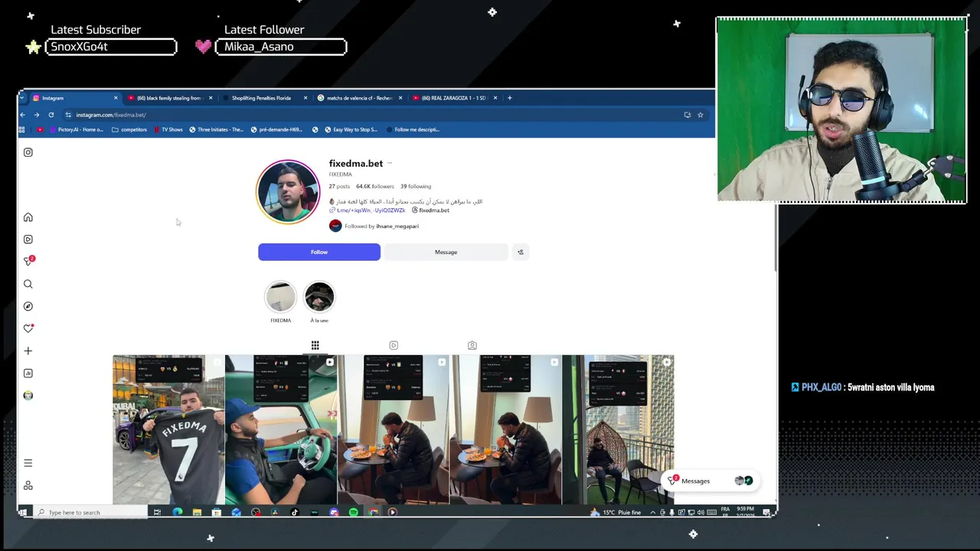
Task: Open a new browser tab
Action: (x=510, y=98)
